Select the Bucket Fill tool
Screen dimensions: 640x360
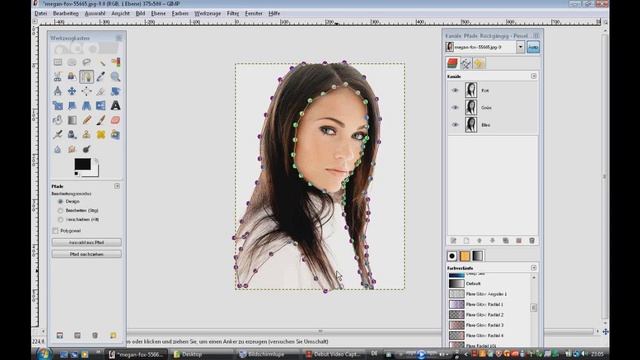click(x=58, y=120)
